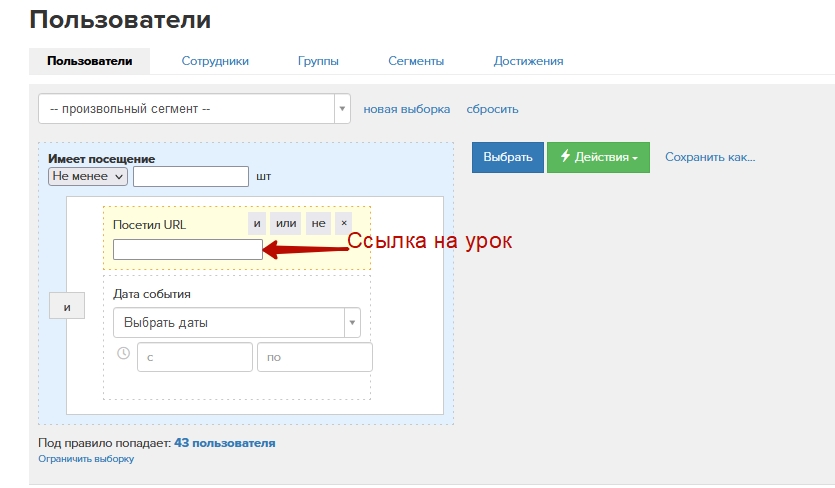
Task: Click the 'и' connector on the left side
Action: pos(67,307)
